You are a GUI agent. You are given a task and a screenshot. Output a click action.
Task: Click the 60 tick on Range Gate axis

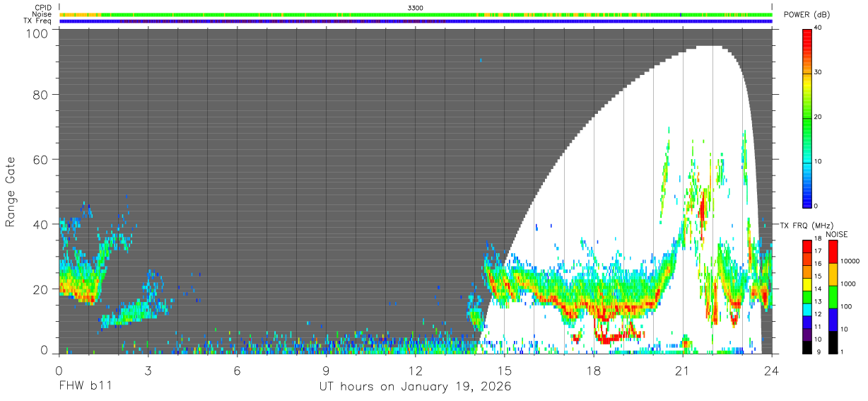point(40,159)
